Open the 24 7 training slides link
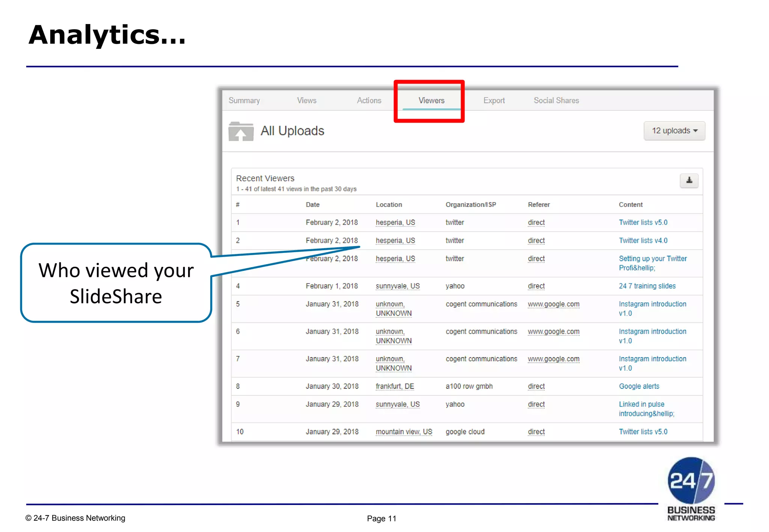Image resolution: width=769 pixels, height=532 pixels. (x=647, y=286)
